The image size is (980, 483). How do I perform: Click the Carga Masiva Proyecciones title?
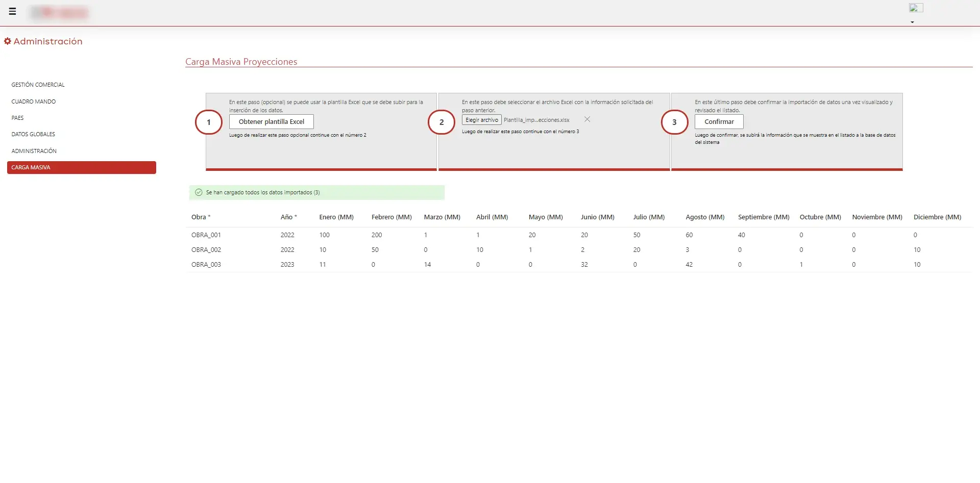coord(241,62)
